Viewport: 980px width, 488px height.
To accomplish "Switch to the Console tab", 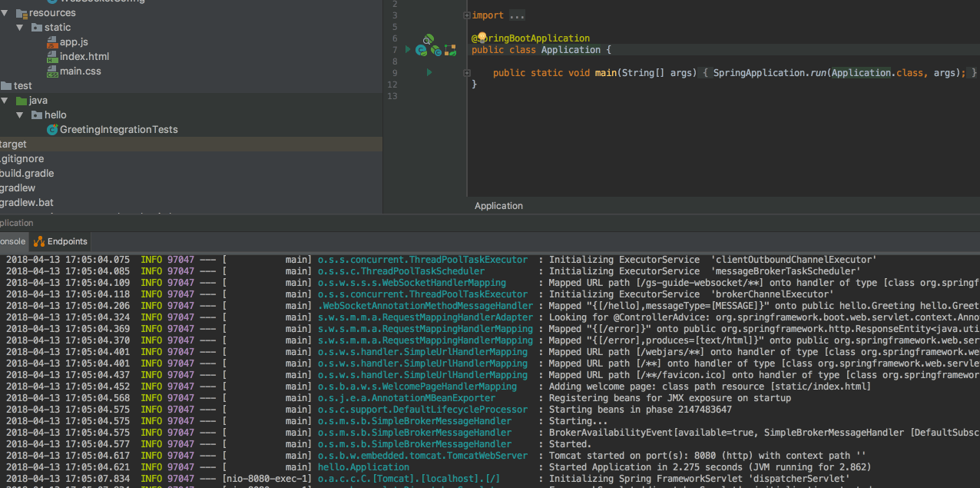I will (x=12, y=241).
